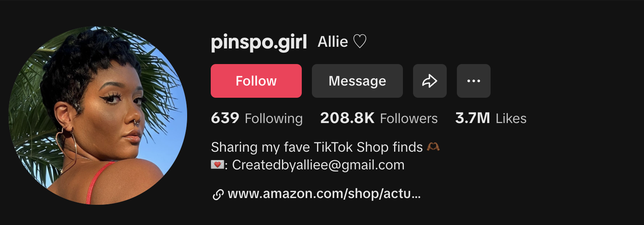Click the Likes label text
The image size is (644, 225).
coord(511,118)
